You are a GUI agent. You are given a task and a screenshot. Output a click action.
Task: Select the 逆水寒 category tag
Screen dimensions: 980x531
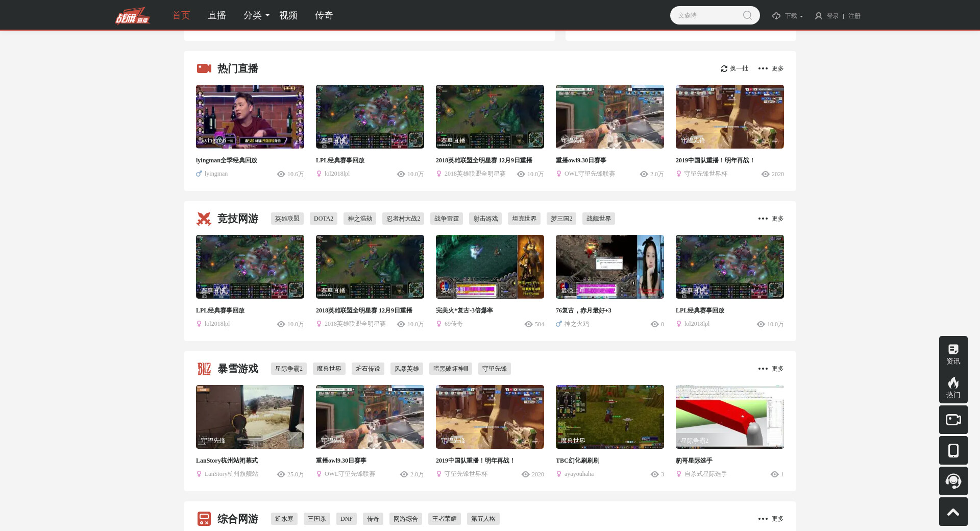pos(284,519)
